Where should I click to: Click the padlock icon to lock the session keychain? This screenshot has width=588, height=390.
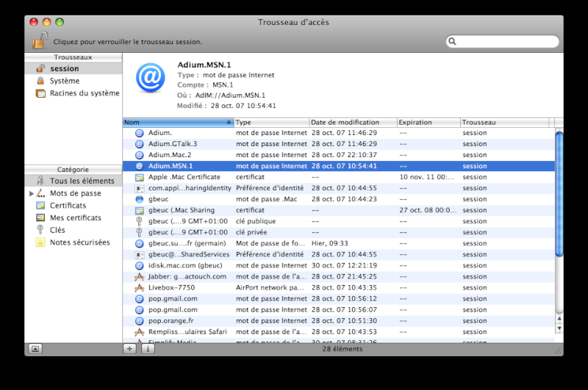40,41
